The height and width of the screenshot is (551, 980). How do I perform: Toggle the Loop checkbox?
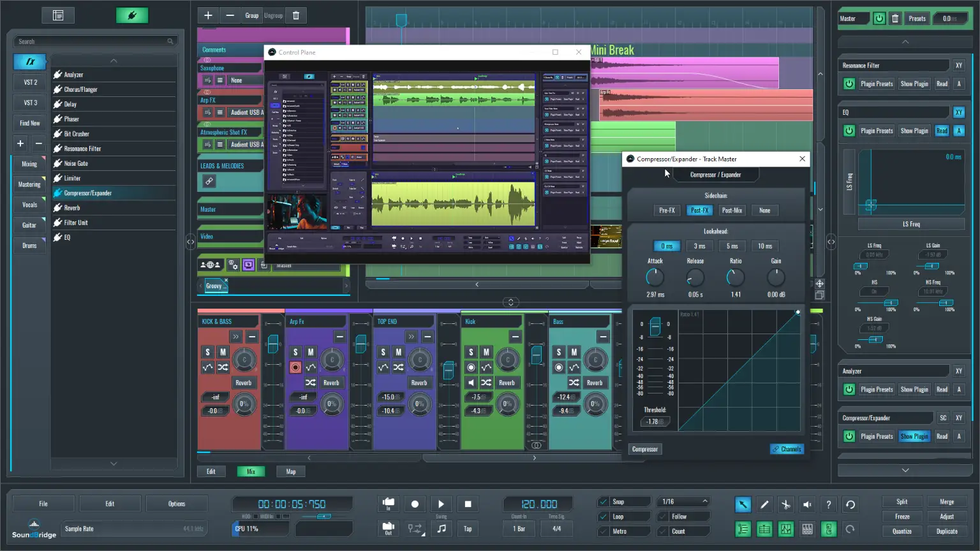[603, 517]
